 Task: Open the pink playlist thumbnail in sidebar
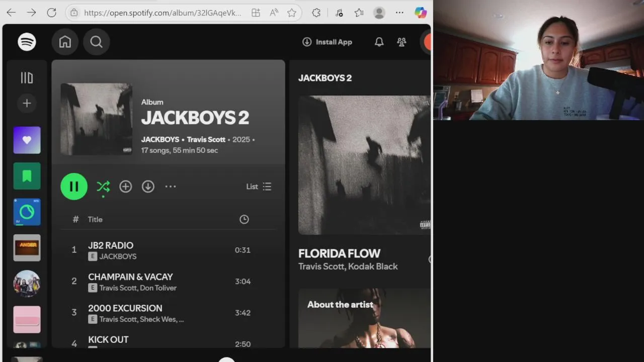coord(27,319)
